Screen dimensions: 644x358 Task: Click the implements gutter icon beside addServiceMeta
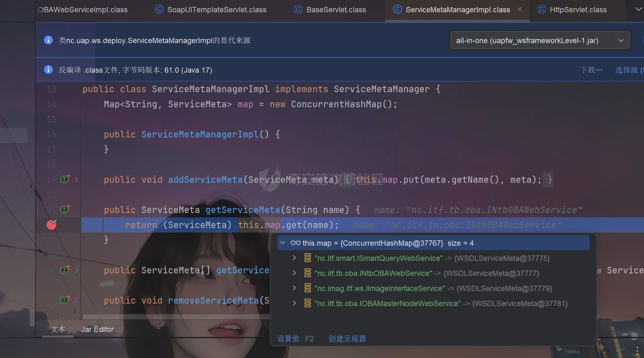tap(65, 179)
